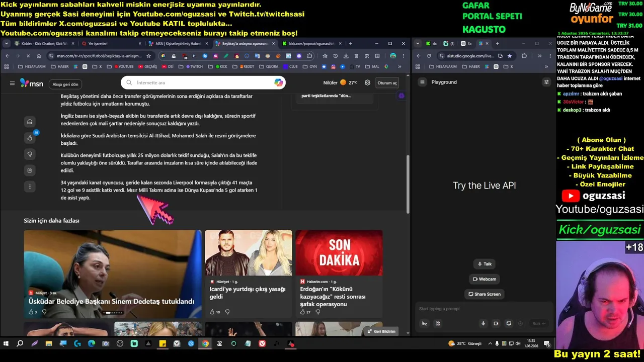
Task: Dislike the article in the side rail
Action: pos(30,154)
